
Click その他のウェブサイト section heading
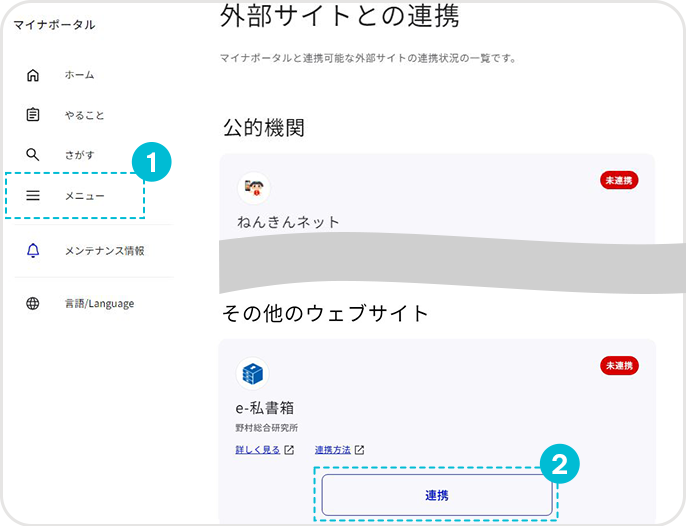[x=325, y=313]
